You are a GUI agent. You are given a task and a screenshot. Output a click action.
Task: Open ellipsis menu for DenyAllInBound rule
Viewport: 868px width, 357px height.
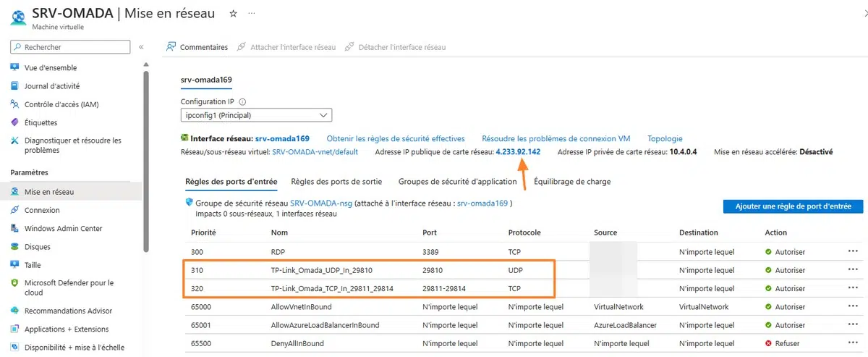(x=852, y=344)
